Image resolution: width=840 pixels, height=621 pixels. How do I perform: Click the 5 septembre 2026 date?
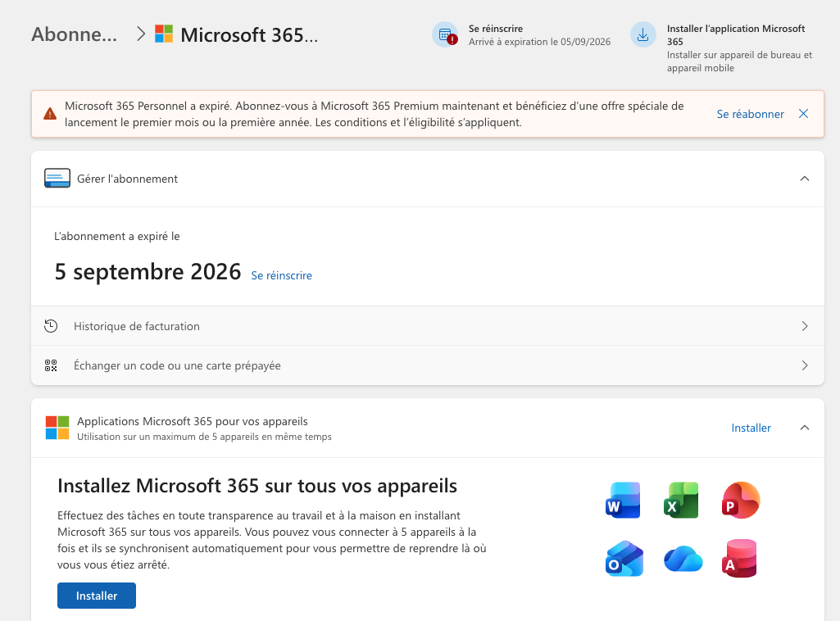148,272
